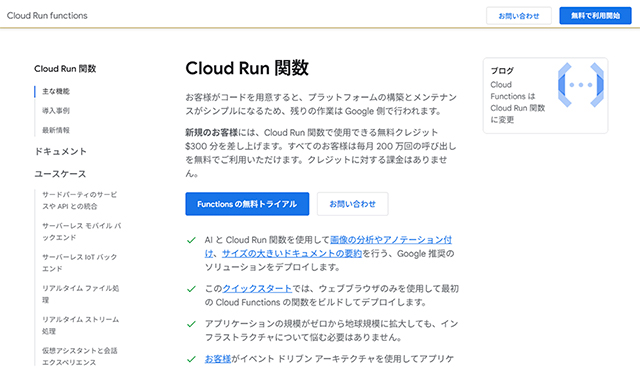Select リアルタイム ファイル処理 sidebar item
The width and height of the screenshot is (640, 370).
pos(80,294)
